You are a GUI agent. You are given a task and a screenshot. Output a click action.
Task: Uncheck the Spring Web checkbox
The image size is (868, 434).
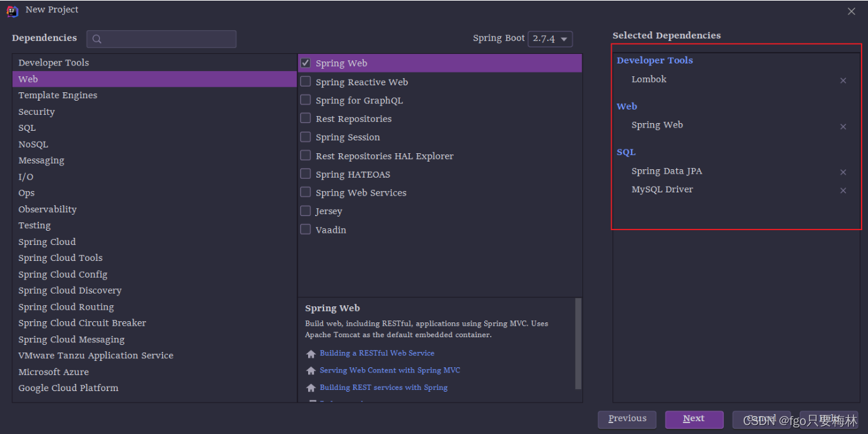(x=306, y=63)
